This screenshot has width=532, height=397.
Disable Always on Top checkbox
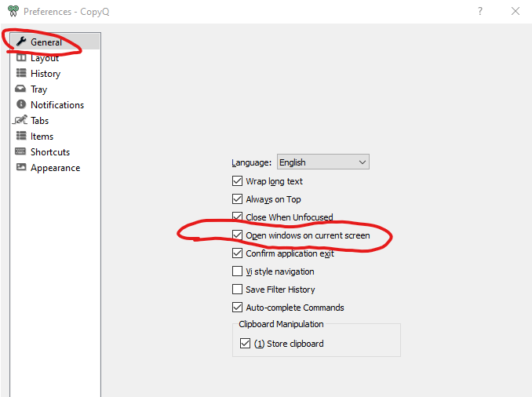[x=237, y=198]
